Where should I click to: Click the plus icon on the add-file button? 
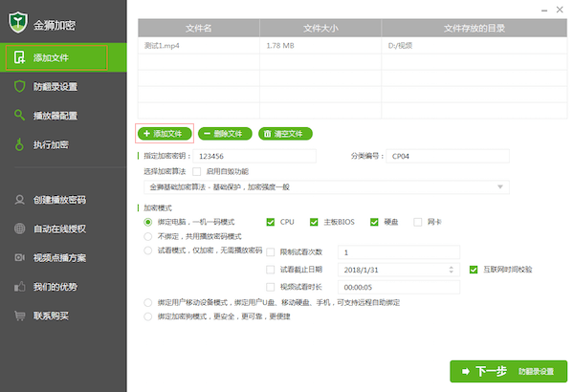pos(146,134)
